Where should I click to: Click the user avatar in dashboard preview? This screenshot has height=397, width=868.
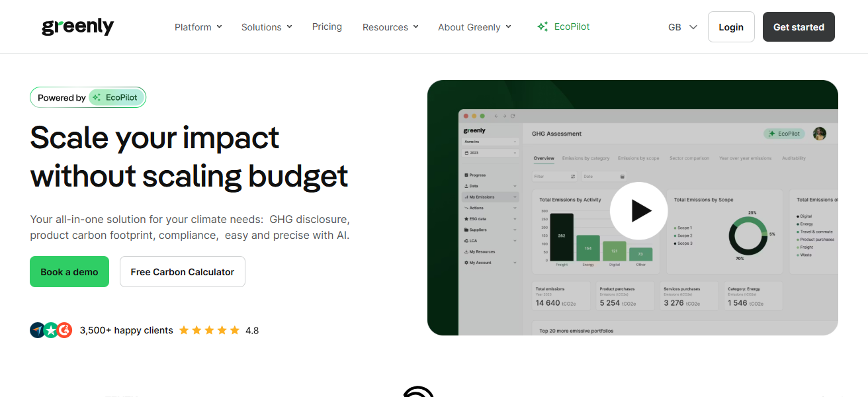(x=820, y=134)
